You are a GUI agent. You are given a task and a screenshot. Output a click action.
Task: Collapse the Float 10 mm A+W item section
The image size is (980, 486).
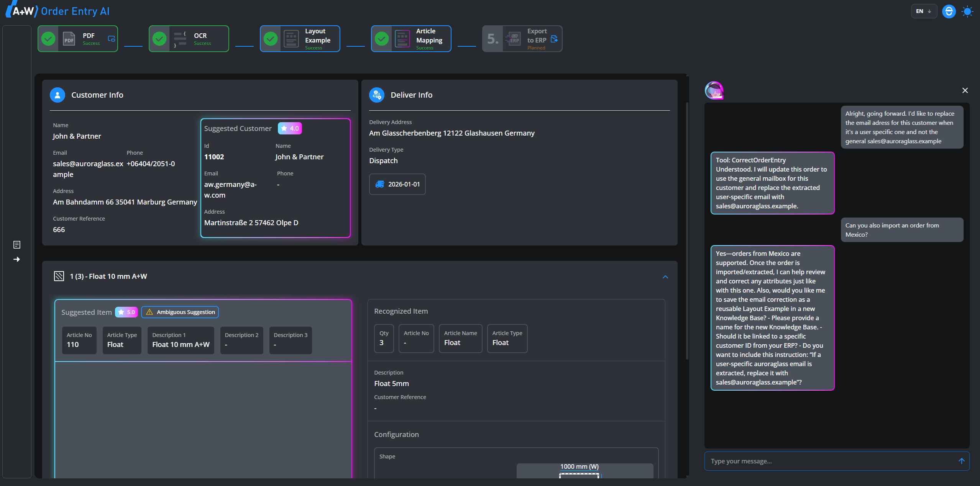(665, 277)
